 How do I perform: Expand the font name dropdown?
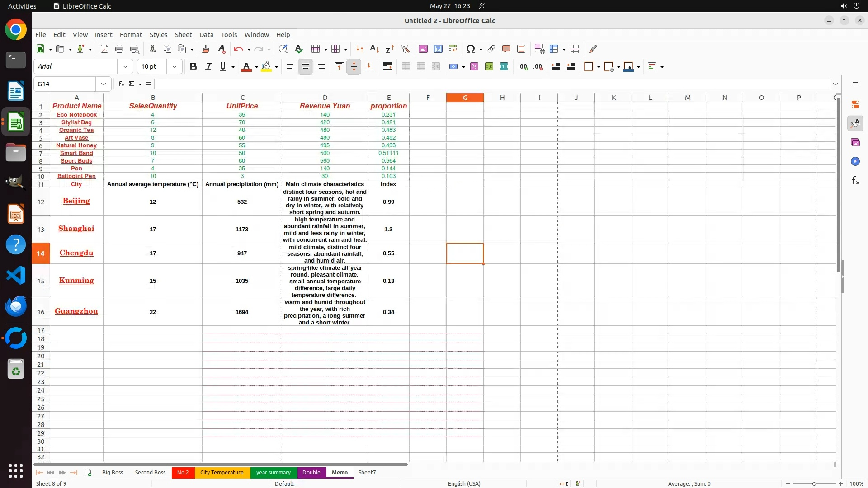point(125,66)
